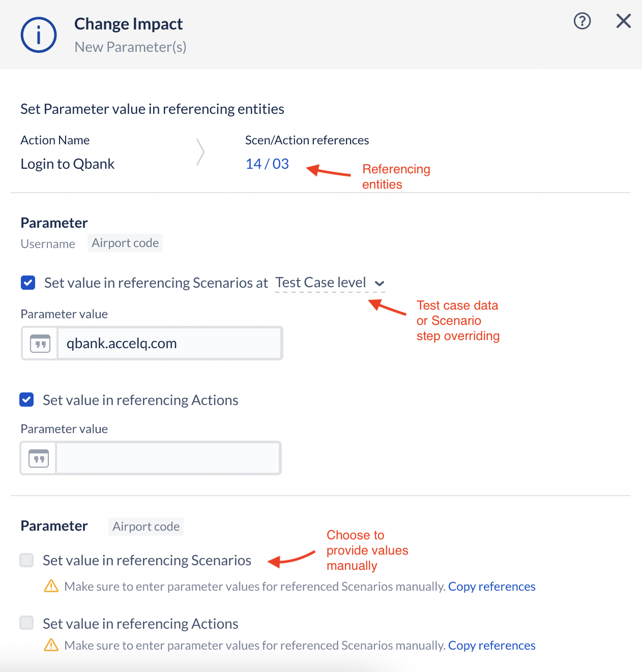Open the help question mark icon
The height and width of the screenshot is (672, 642).
(x=582, y=21)
